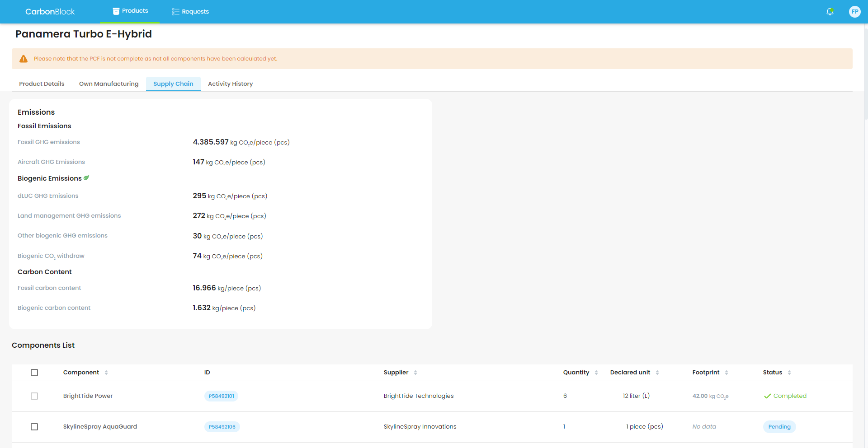
Task: Sort table by Supplier column
Action: [x=415, y=373]
